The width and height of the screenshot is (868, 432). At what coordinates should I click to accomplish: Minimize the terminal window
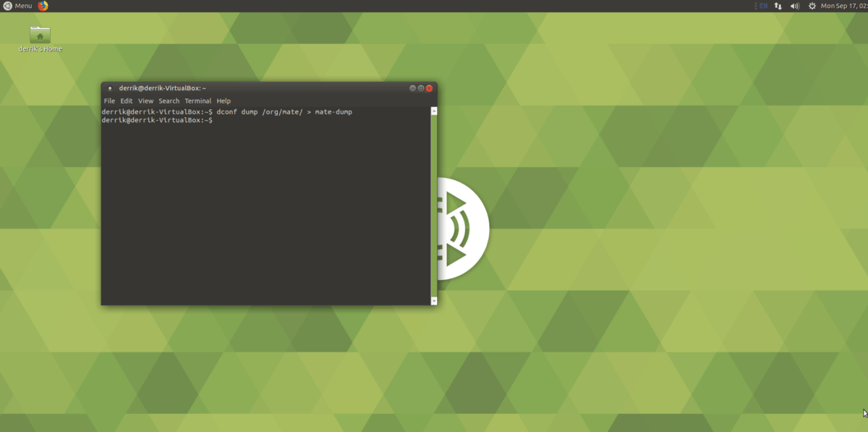pyautogui.click(x=413, y=88)
